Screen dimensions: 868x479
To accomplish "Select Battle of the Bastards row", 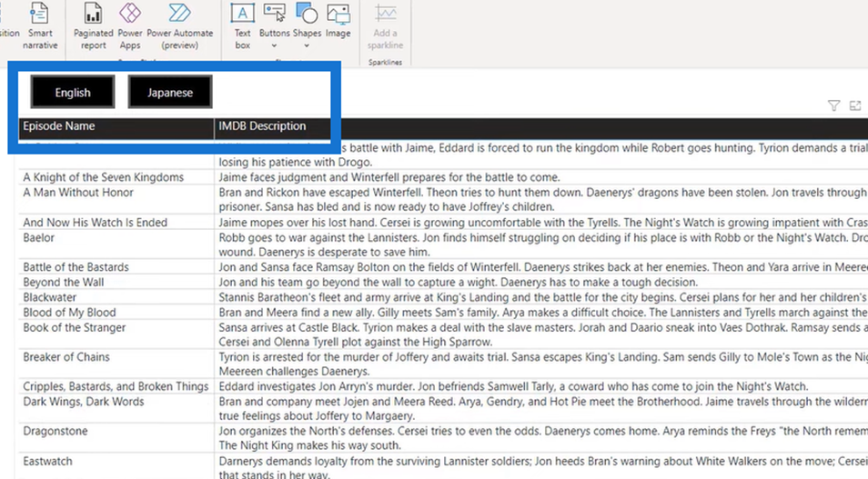I will click(x=76, y=267).
